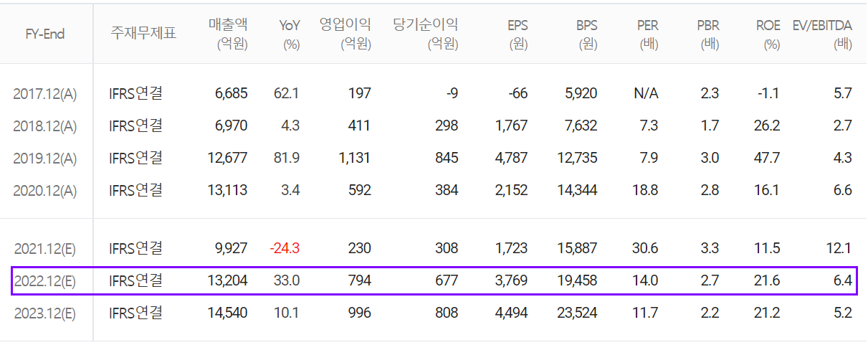Click IFRS연결 in the 2019.12(A) row

(x=136, y=158)
